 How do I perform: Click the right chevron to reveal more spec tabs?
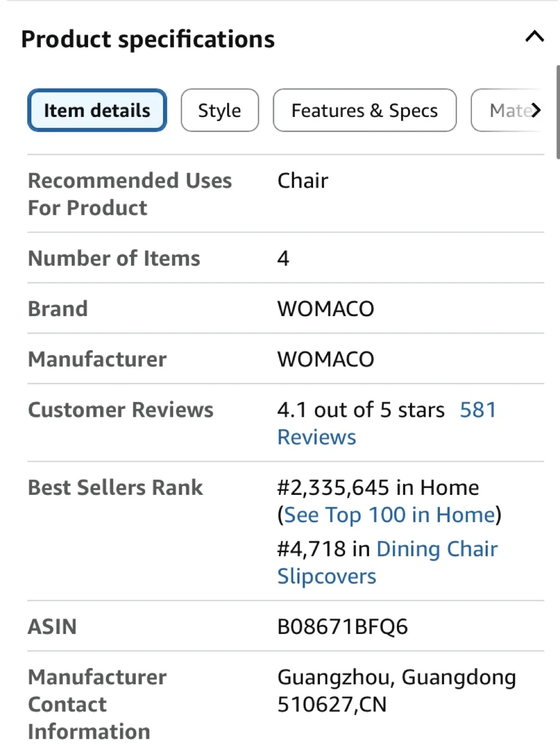pos(536,110)
